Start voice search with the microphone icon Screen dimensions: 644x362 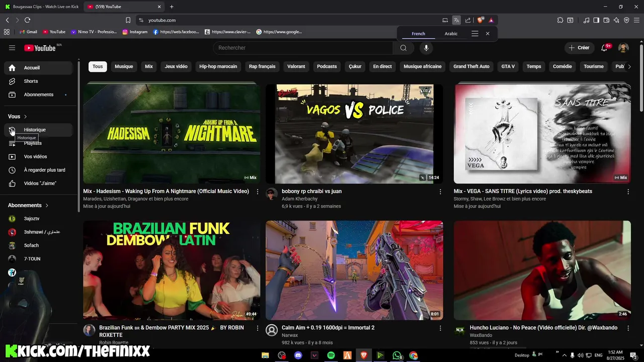[x=426, y=48]
